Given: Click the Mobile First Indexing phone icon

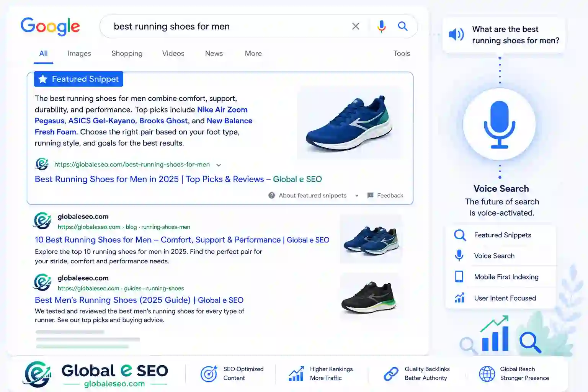Looking at the screenshot, I should 459,276.
